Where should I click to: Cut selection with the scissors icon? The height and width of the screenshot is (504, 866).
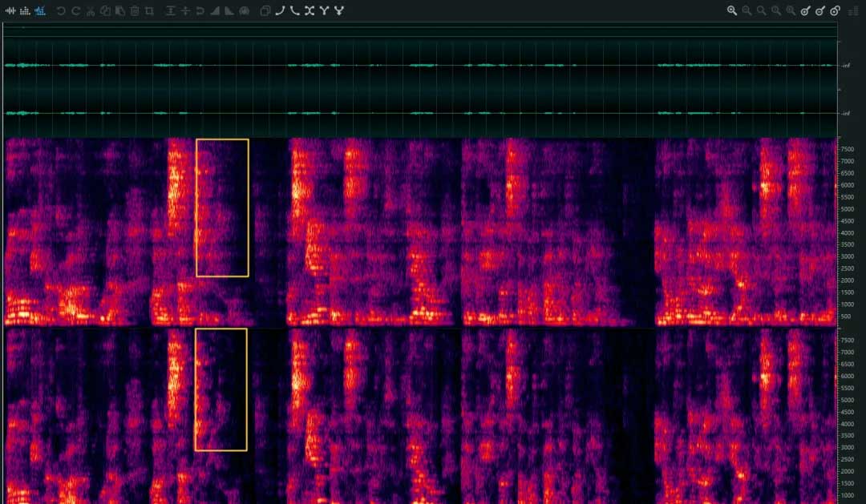point(91,11)
